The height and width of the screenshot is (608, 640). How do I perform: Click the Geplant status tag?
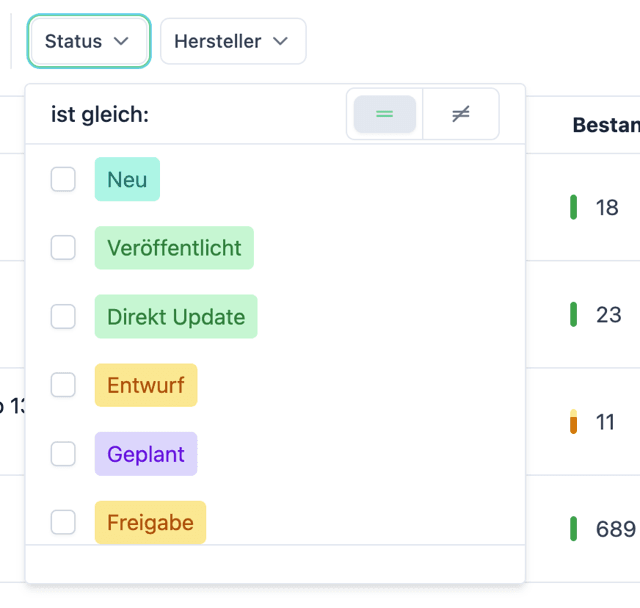pos(146,454)
